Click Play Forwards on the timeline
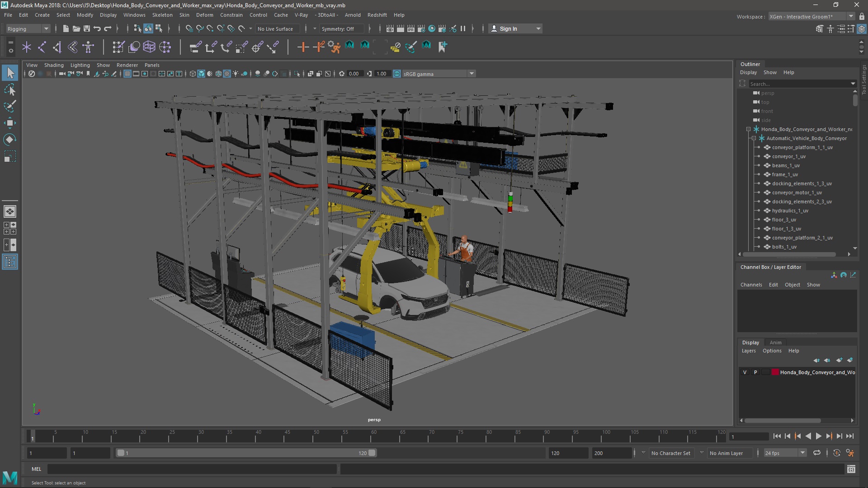The height and width of the screenshot is (488, 868). [818, 436]
